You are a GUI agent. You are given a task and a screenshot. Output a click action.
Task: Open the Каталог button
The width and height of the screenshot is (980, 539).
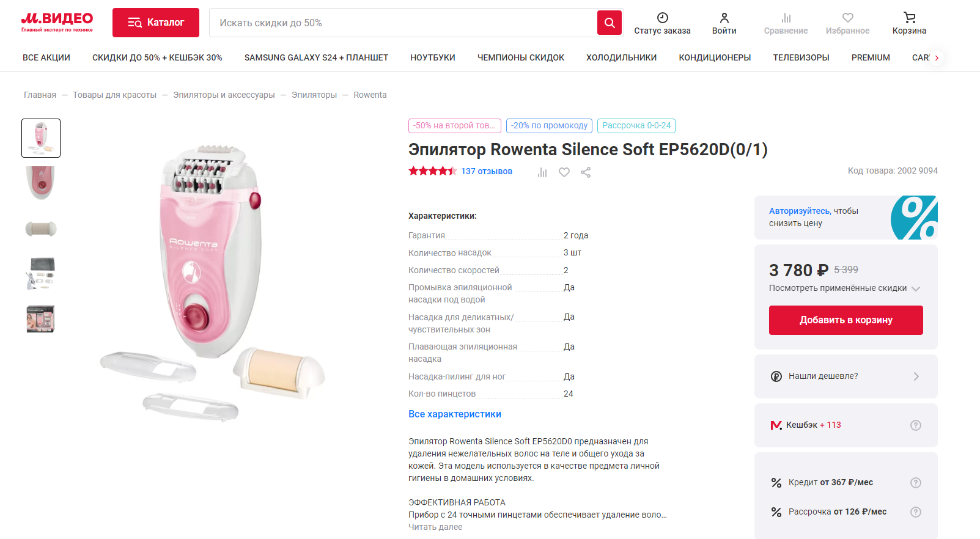pos(156,23)
